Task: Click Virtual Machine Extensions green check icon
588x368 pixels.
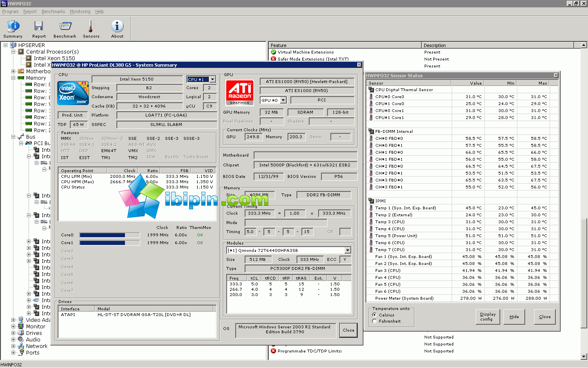Action: (x=274, y=52)
